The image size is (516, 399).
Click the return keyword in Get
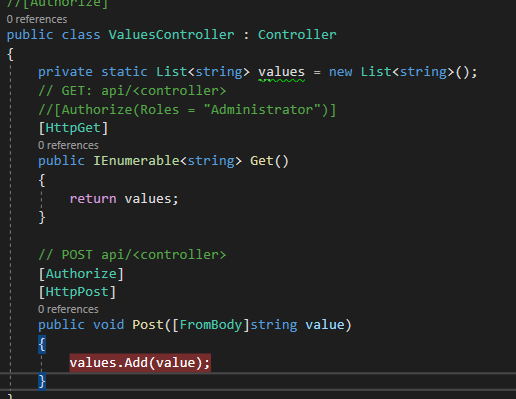(93, 199)
